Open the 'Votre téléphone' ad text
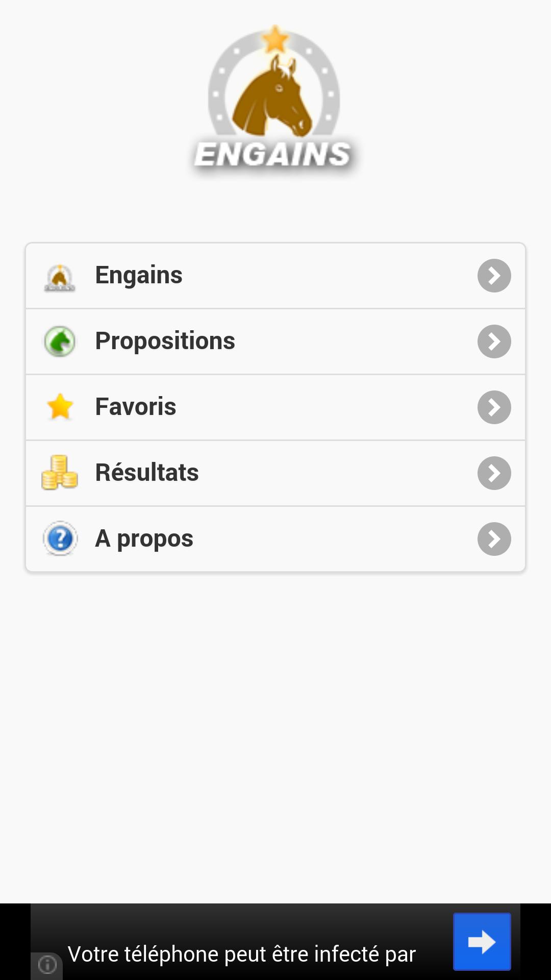 (242, 953)
